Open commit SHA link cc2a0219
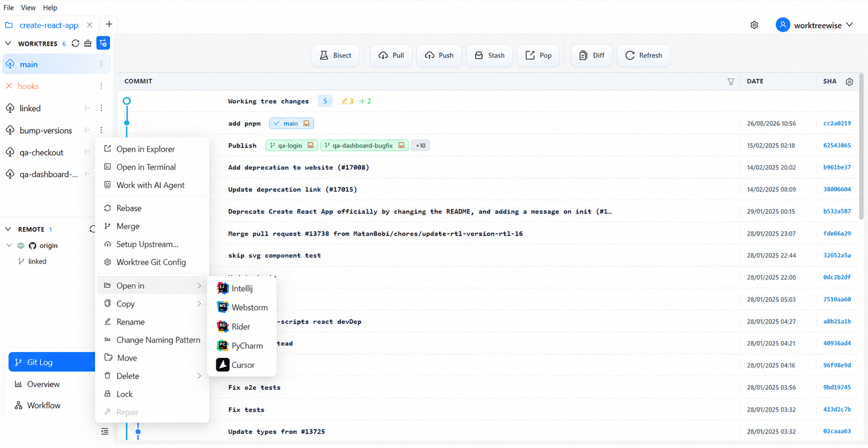Image resolution: width=868 pixels, height=448 pixels. 837,123
